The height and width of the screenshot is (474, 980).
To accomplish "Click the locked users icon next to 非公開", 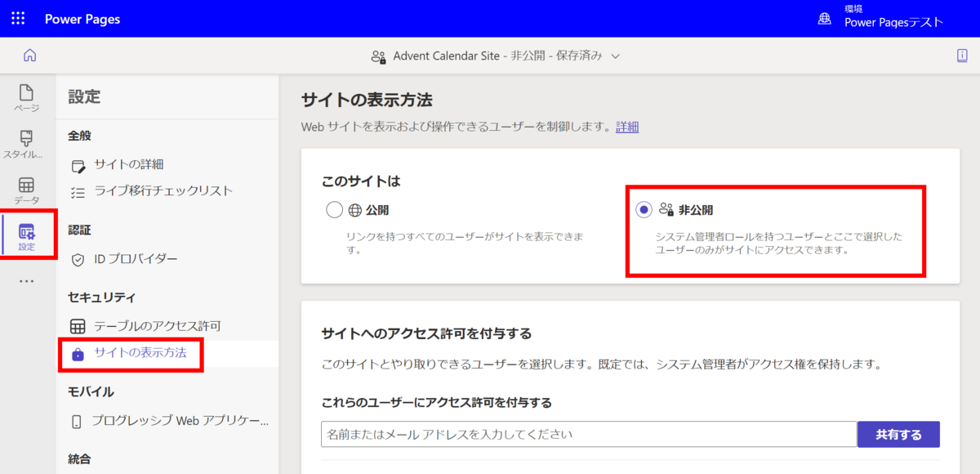I will tap(666, 210).
